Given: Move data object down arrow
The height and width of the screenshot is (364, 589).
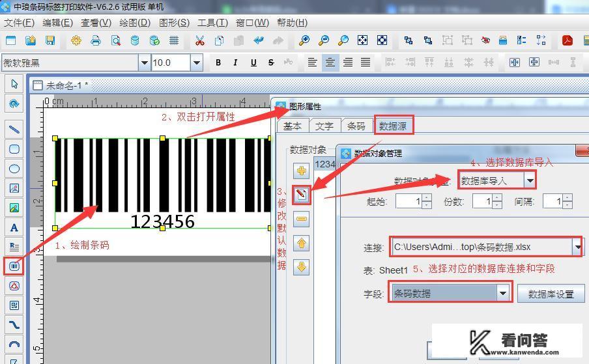Looking at the screenshot, I should (301, 267).
